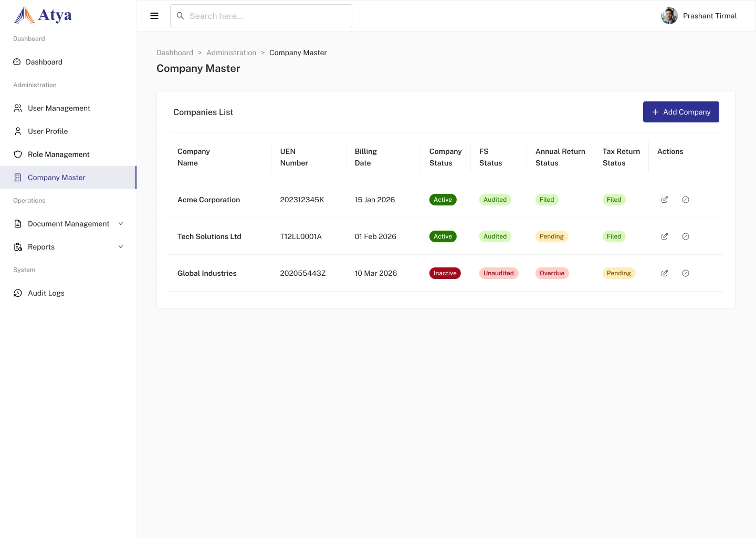Click the Overdue annual return badge
The image size is (756, 538).
pyautogui.click(x=552, y=273)
